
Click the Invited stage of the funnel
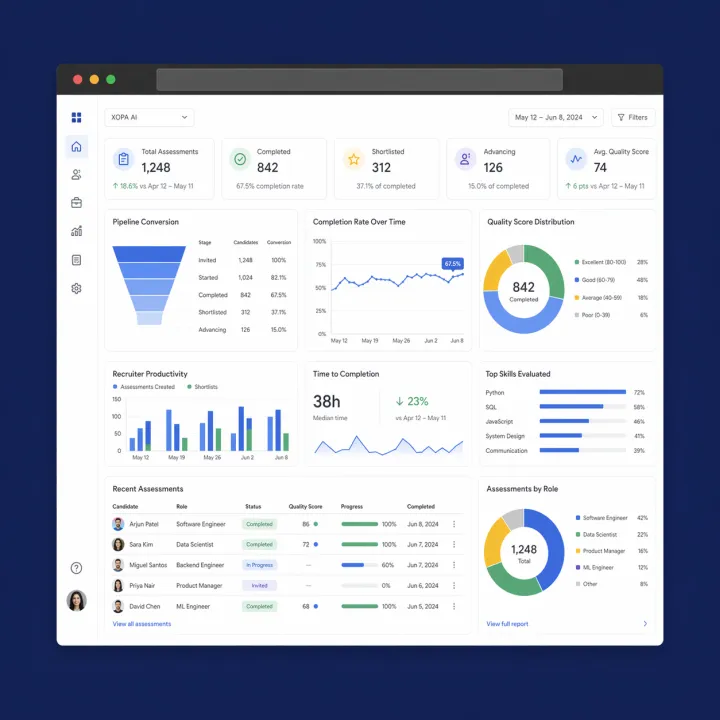click(149, 254)
